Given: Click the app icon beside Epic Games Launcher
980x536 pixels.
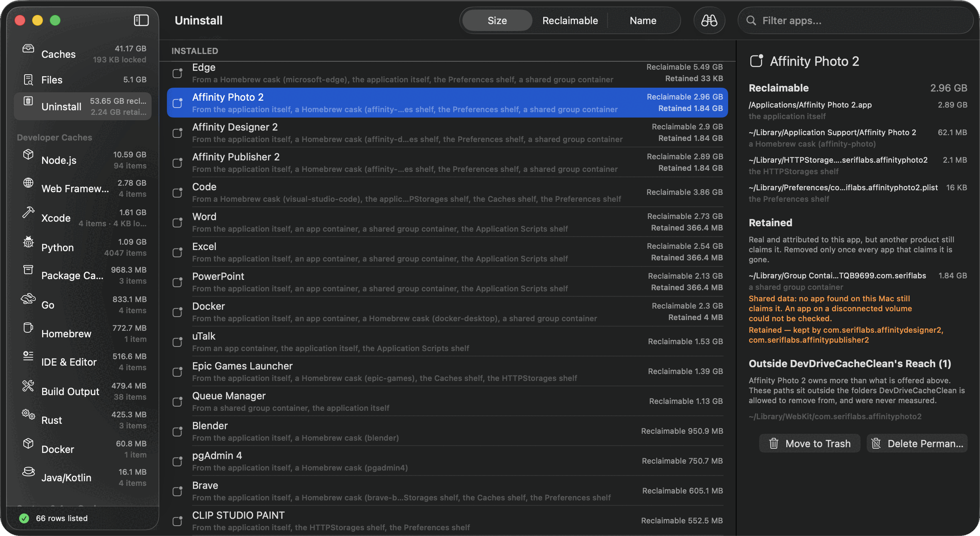Looking at the screenshot, I should [178, 372].
